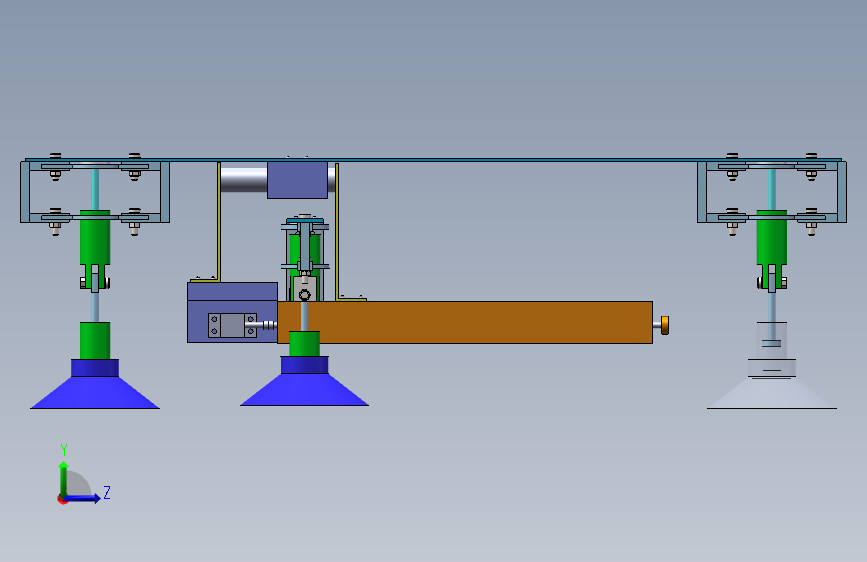Select the lower green sleeve above the left suction cup
Screen dimensions: 867x562
(x=95, y=341)
